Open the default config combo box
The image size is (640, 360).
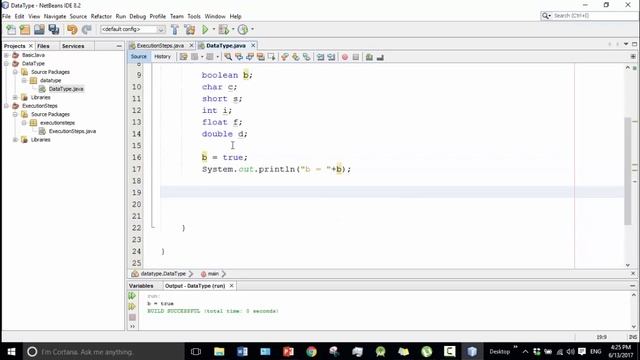[x=133, y=29]
